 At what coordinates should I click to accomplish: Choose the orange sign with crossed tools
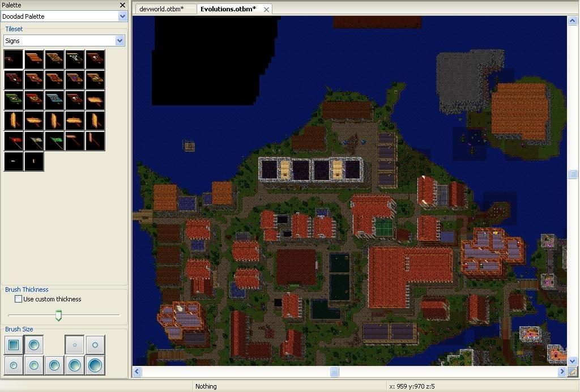(x=54, y=59)
